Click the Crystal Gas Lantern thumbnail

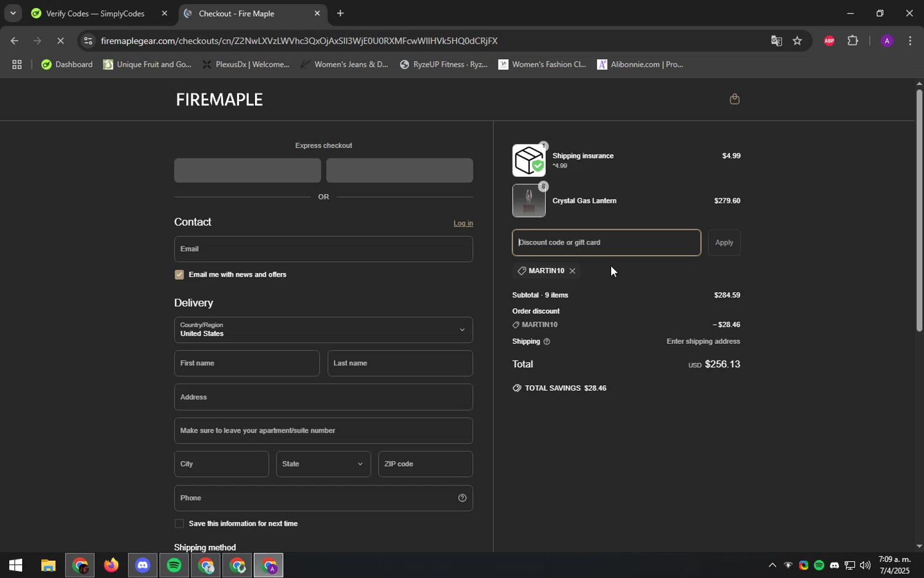click(x=529, y=201)
